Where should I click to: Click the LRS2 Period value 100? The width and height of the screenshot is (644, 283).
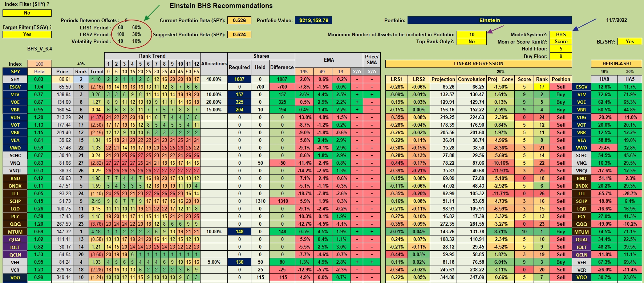120,34
